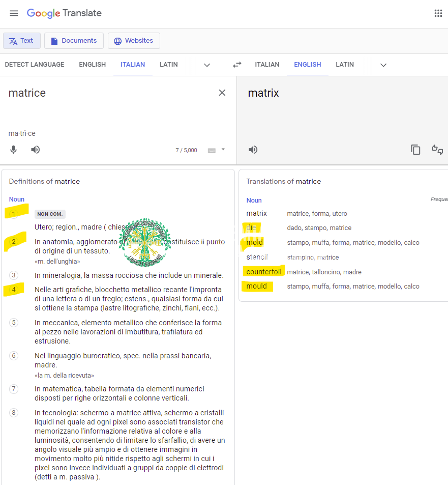Image resolution: width=448 pixels, height=485 pixels.
Task: Open the main hamburger menu
Action: [x=14, y=13]
